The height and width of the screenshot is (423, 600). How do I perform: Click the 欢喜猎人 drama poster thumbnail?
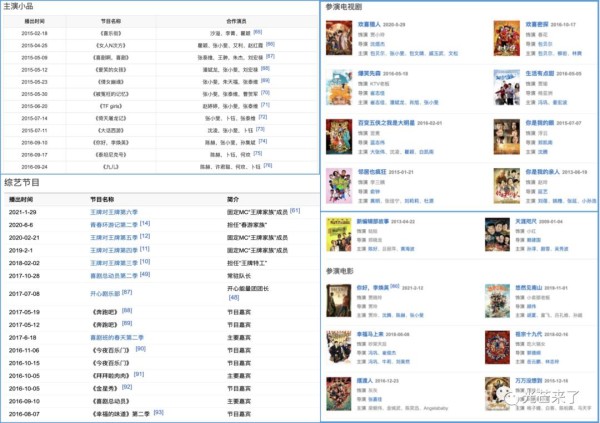(340, 35)
